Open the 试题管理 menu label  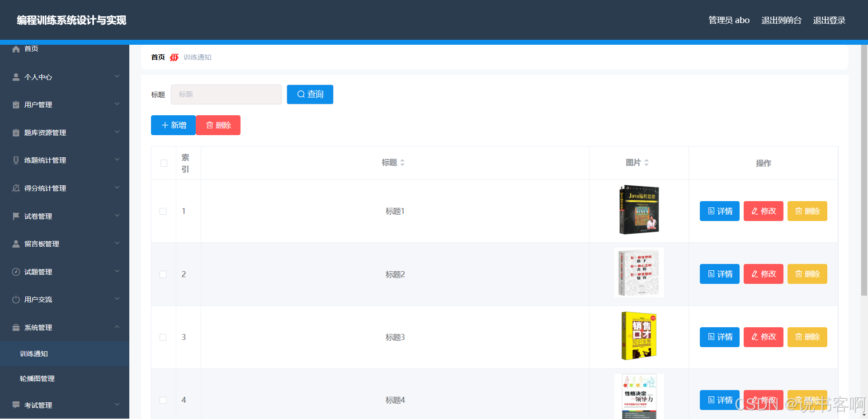(x=38, y=272)
